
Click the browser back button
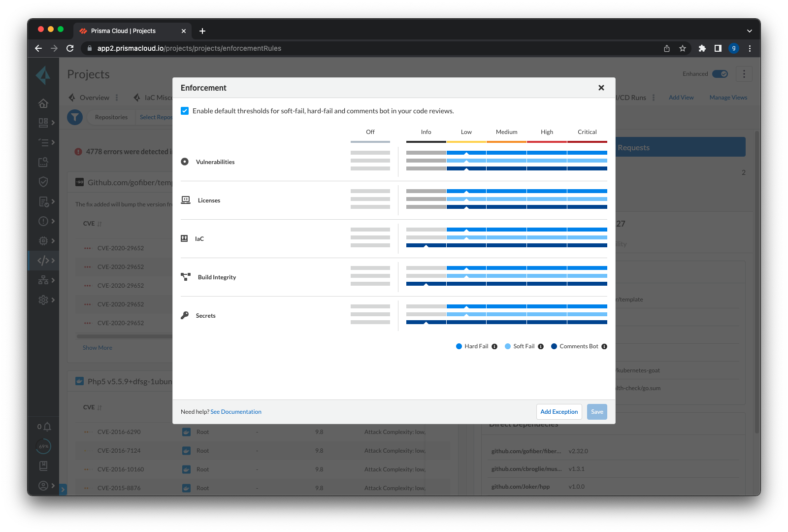(x=38, y=48)
